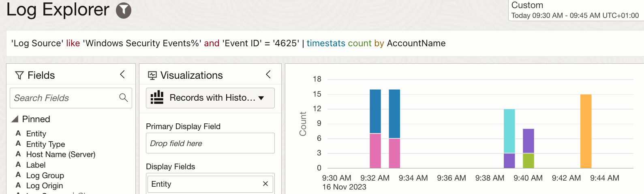Click the Label pinned field
Screen dimensions: 644x194
point(36,165)
